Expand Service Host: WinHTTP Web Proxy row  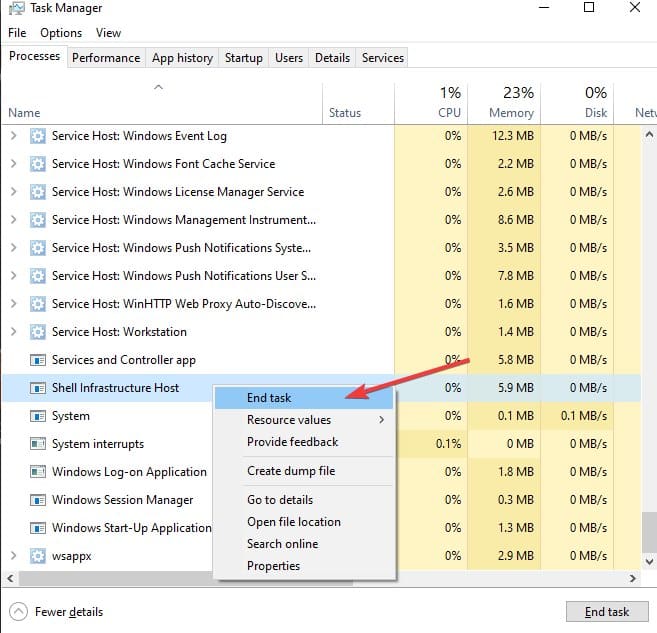13,304
